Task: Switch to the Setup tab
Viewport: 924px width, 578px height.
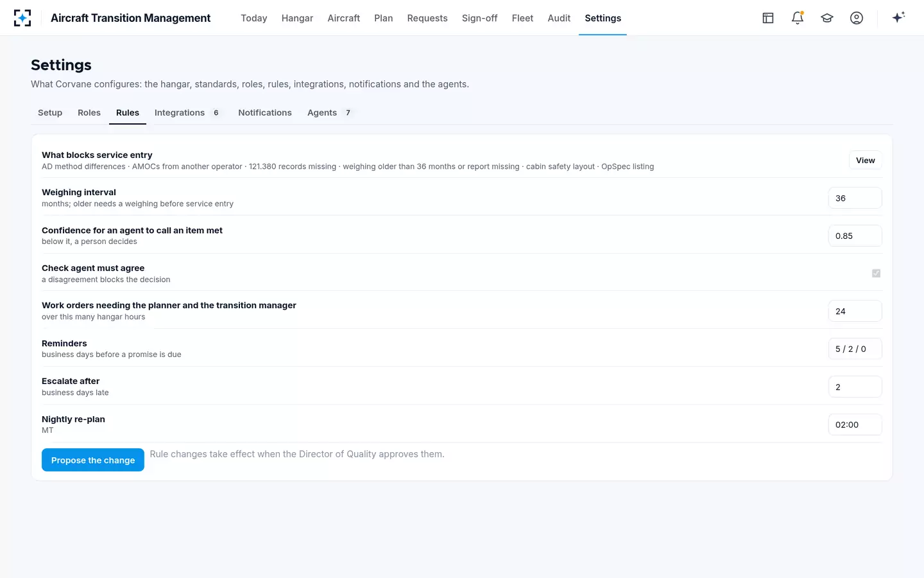Action: coord(50,112)
